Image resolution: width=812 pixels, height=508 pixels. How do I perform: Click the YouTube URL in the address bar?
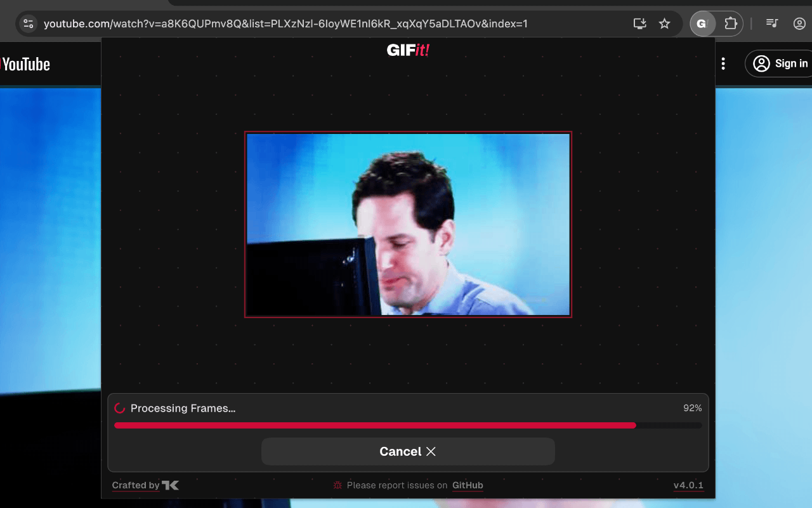[285, 24]
